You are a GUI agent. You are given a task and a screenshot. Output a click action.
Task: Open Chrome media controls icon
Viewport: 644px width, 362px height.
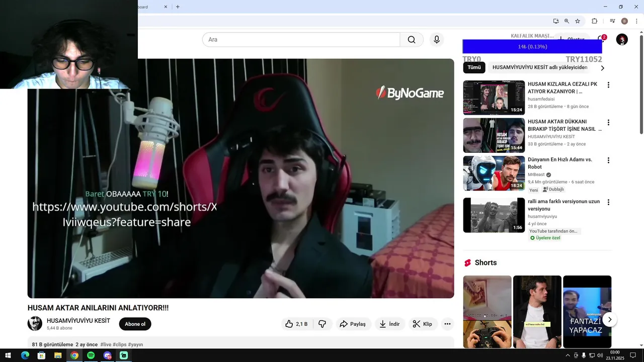click(612, 21)
